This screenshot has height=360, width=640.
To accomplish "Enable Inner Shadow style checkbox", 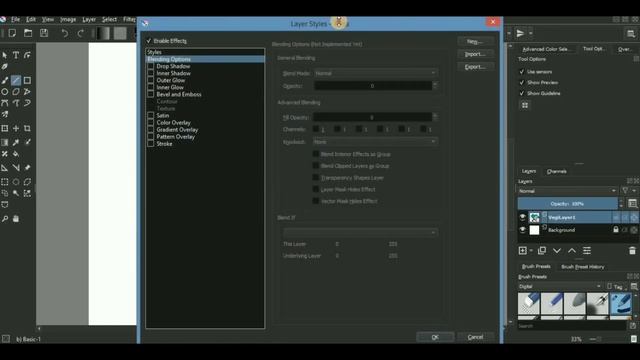I will point(151,73).
